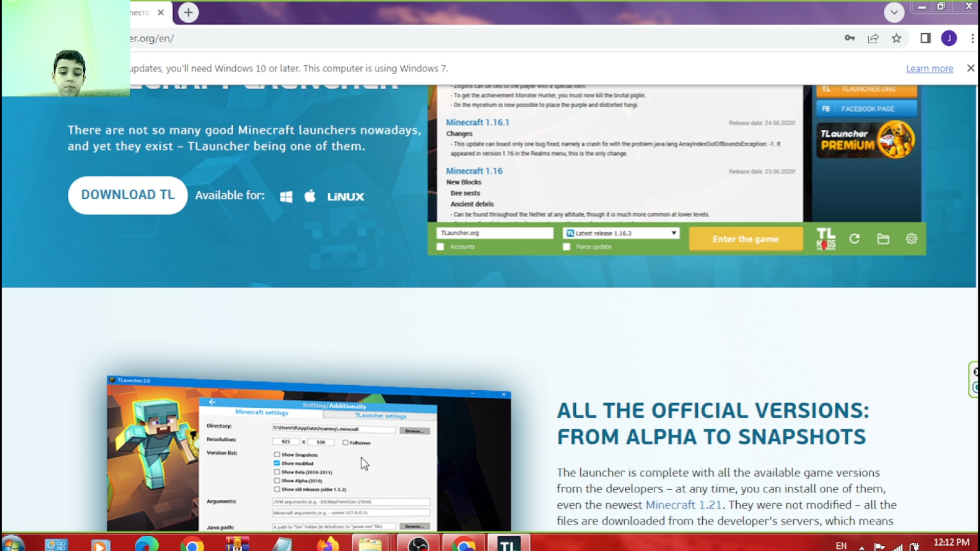980x551 pixels.
Task: Click the taskbar clock 12:12 PM
Action: [952, 542]
